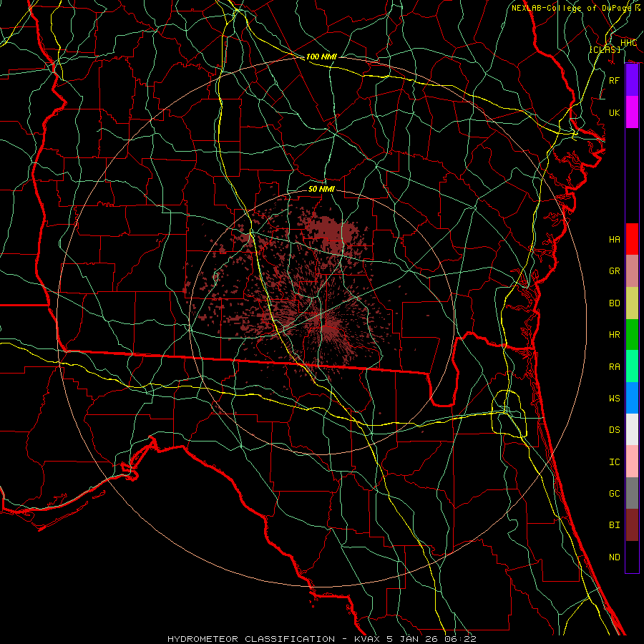
Task: Select the BD yellow legend swatch
Action: tap(632, 303)
